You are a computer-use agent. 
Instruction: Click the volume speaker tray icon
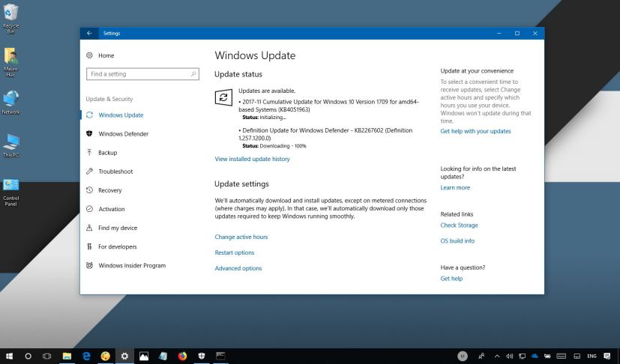509,356
